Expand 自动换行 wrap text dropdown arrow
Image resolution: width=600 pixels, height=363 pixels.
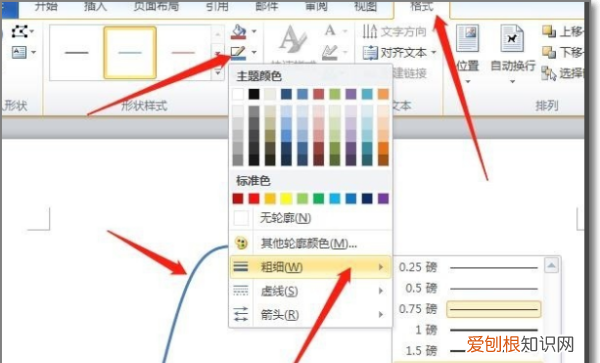point(512,81)
